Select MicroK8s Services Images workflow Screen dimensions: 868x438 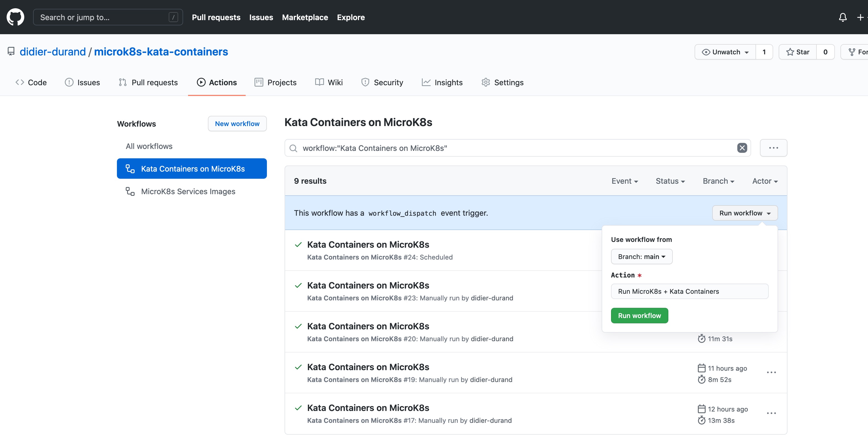[x=188, y=191]
